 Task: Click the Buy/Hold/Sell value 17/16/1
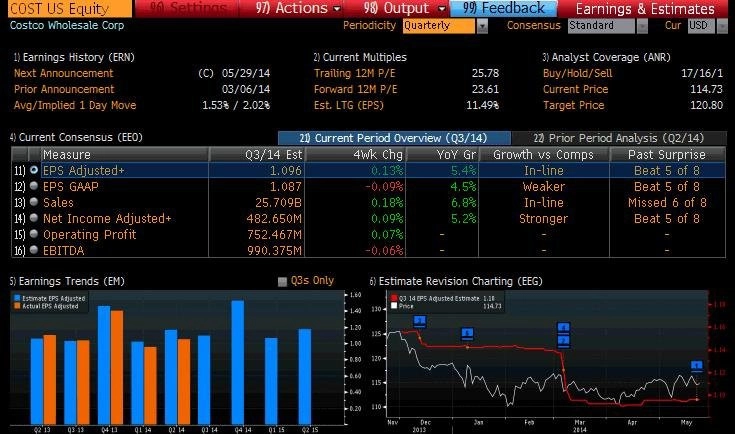pyautogui.click(x=702, y=73)
